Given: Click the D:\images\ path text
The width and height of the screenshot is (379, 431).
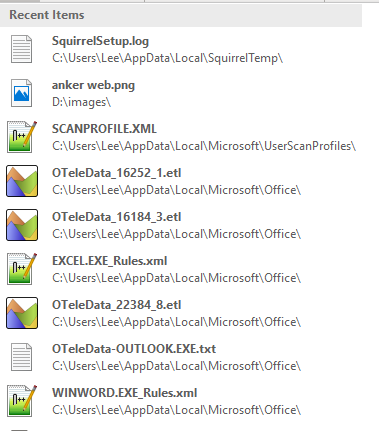Looking at the screenshot, I should [x=81, y=102].
